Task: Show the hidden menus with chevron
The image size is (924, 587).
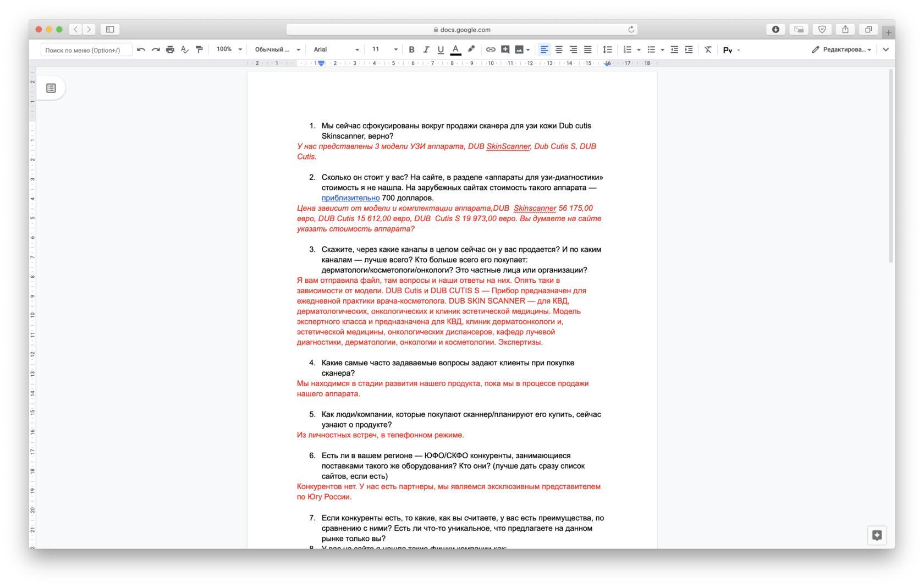Action: click(x=886, y=50)
